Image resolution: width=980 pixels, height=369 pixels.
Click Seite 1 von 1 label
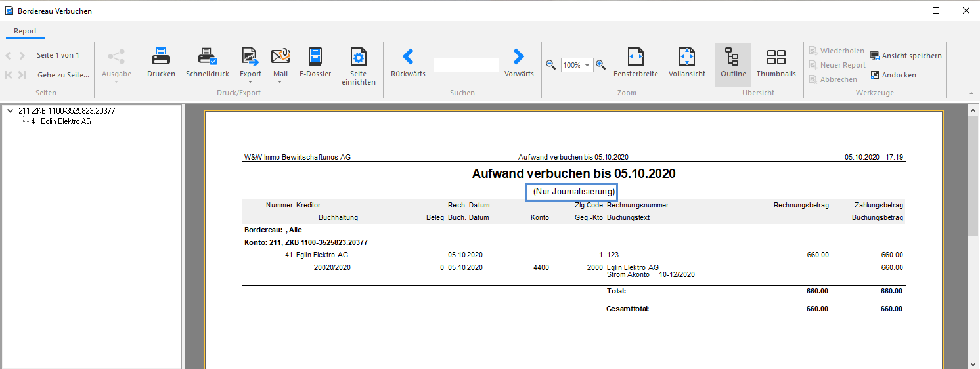pyautogui.click(x=58, y=55)
